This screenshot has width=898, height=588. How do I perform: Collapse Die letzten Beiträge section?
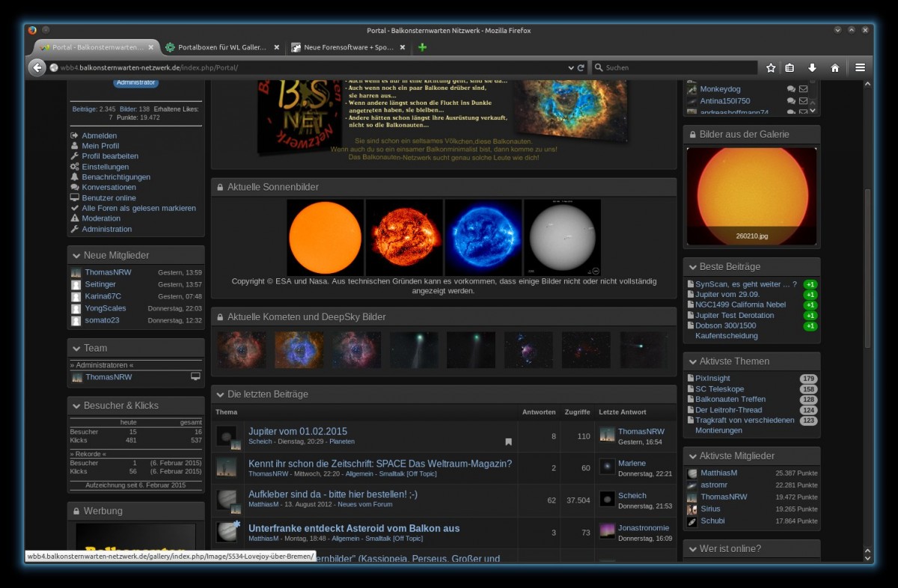pos(219,394)
